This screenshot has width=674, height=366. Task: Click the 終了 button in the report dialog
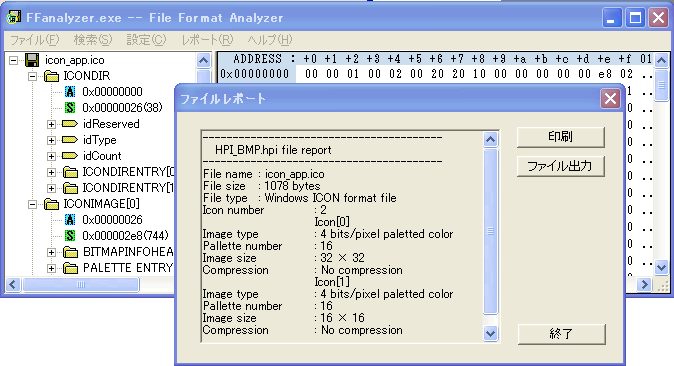click(561, 334)
